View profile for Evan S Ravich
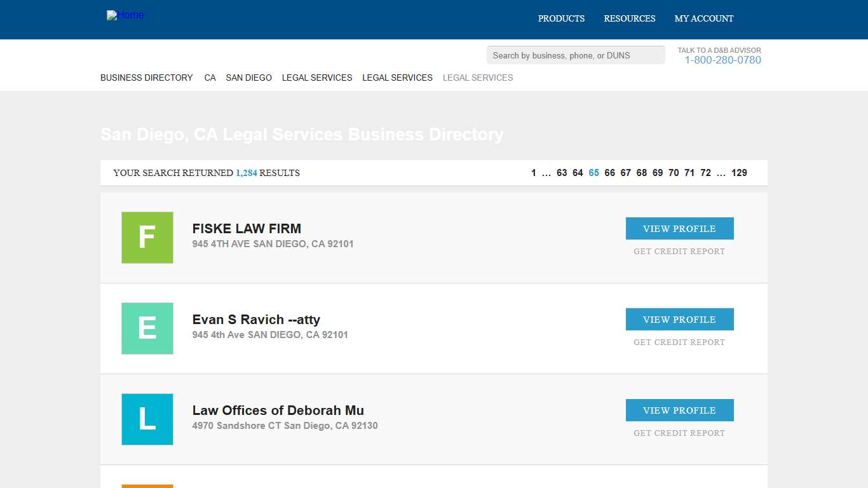This screenshot has height=488, width=868. click(679, 319)
